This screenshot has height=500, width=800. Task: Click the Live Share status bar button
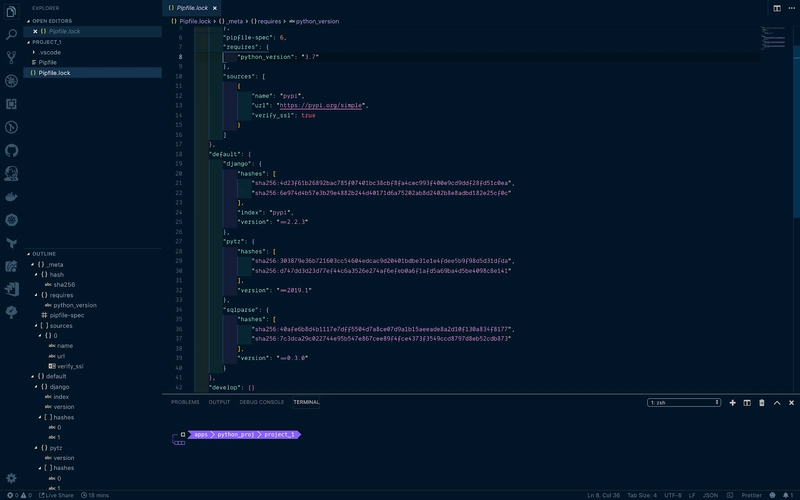point(56,495)
